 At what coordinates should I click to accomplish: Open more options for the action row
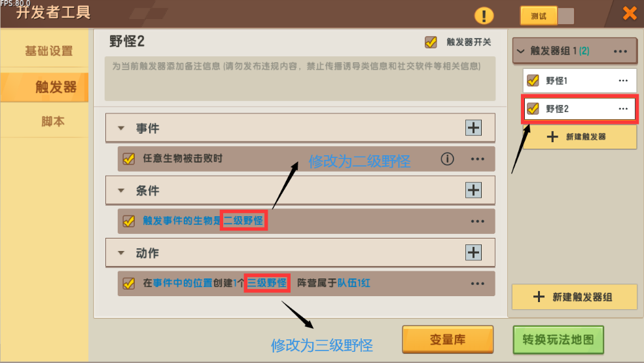[477, 284]
